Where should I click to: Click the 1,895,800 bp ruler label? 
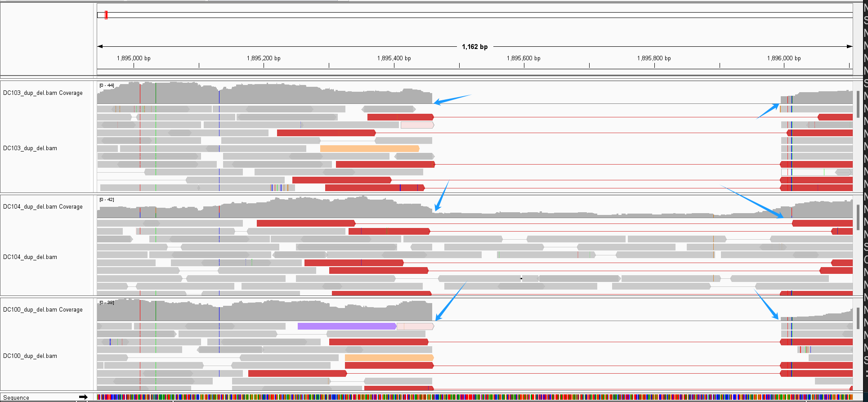[x=654, y=58]
